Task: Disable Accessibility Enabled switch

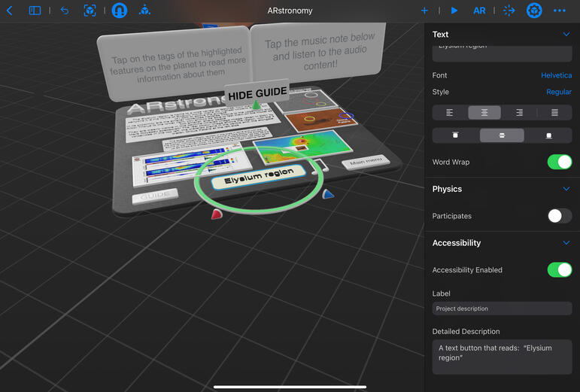Action: [x=559, y=270]
